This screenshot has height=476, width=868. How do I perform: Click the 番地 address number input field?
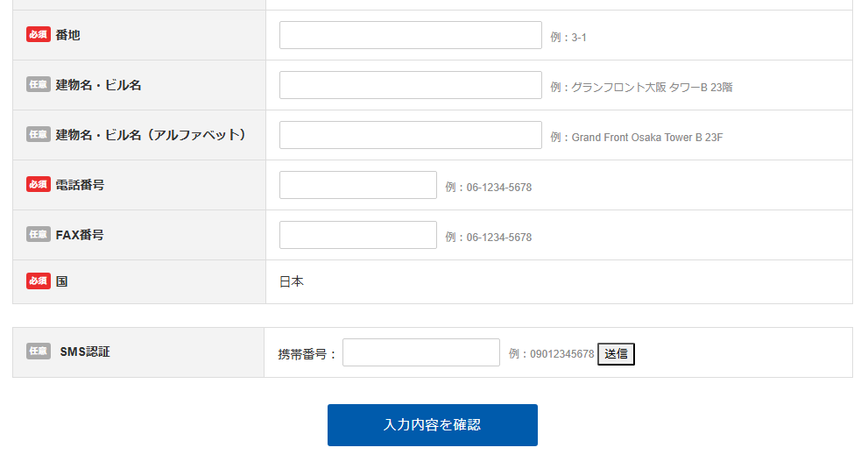410,35
